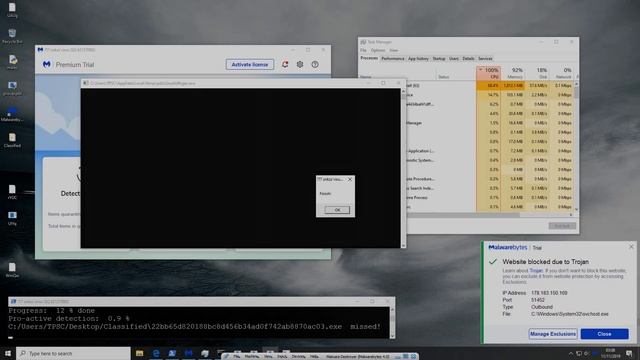Sort by Memory column showing 92%
The width and height of the screenshot is (640, 360).
(513, 73)
